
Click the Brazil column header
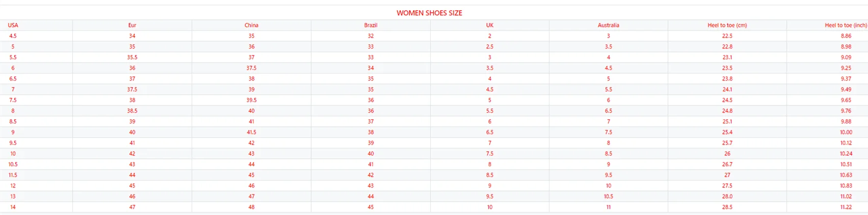pyautogui.click(x=371, y=25)
